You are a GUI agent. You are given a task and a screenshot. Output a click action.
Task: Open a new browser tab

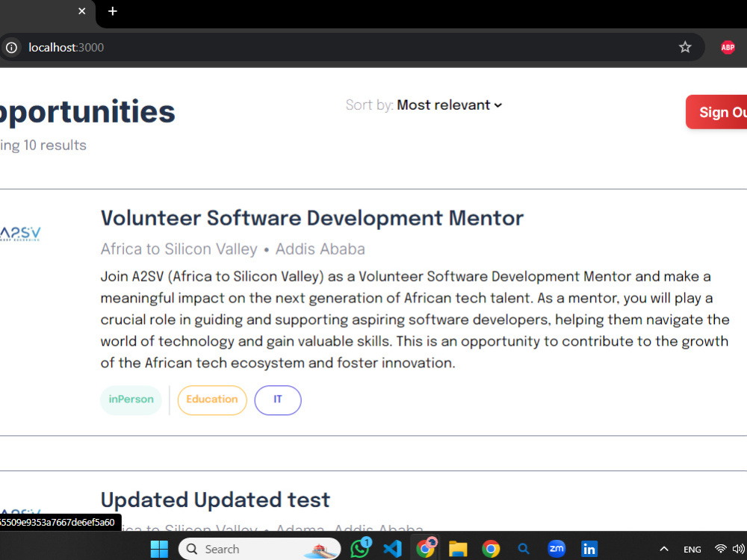pos(113,11)
